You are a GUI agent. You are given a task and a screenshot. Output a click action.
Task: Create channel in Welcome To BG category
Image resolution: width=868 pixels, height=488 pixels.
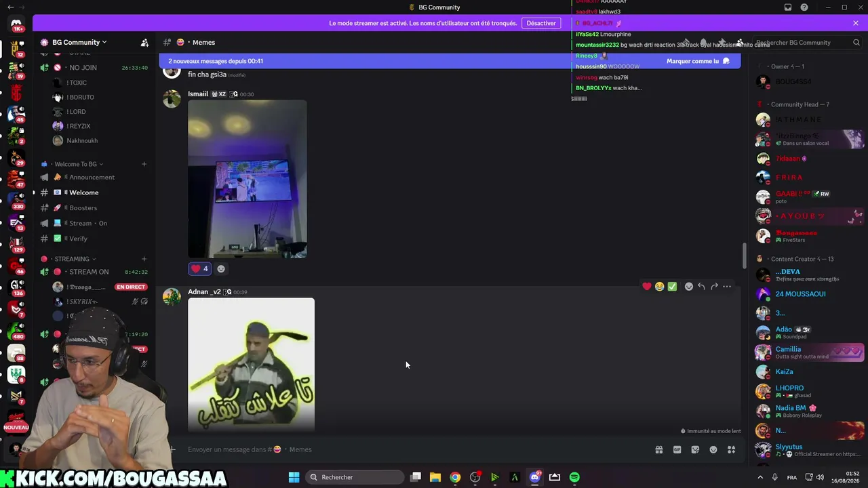(x=144, y=164)
